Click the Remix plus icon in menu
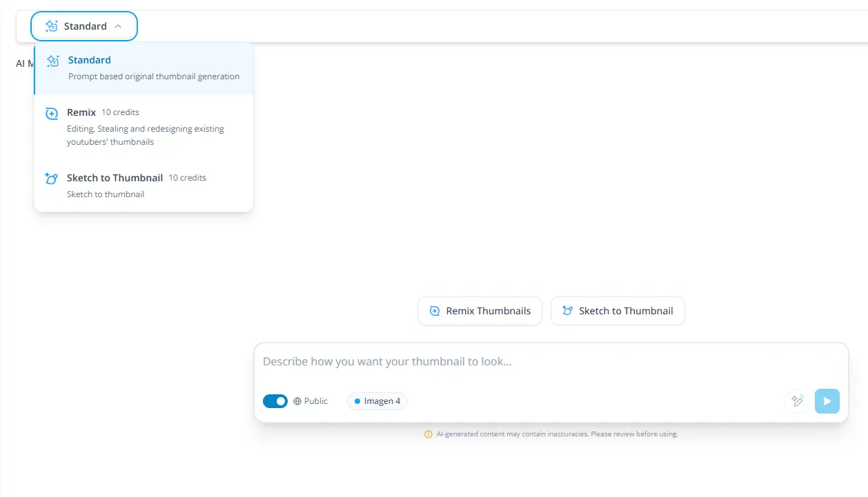The image size is (868, 497). [x=51, y=112]
